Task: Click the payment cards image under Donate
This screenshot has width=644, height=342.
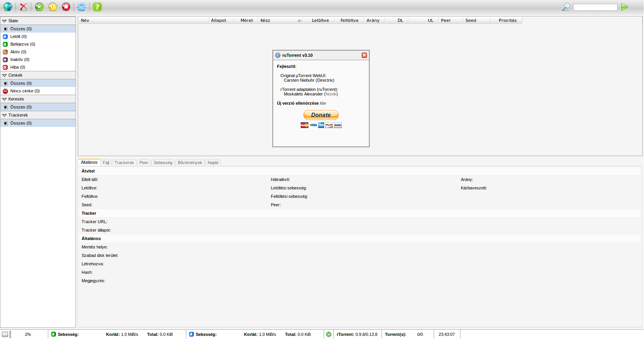Action: coord(321,125)
